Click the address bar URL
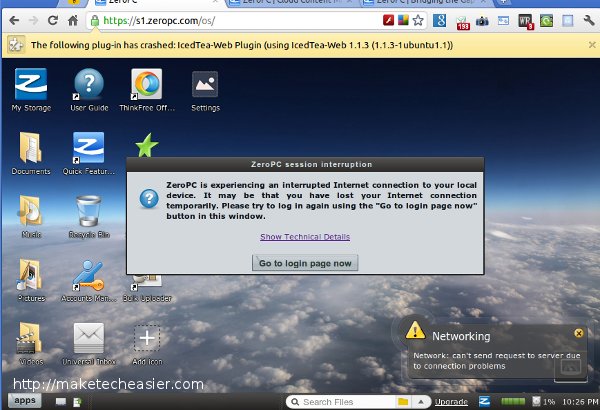 (x=159, y=20)
